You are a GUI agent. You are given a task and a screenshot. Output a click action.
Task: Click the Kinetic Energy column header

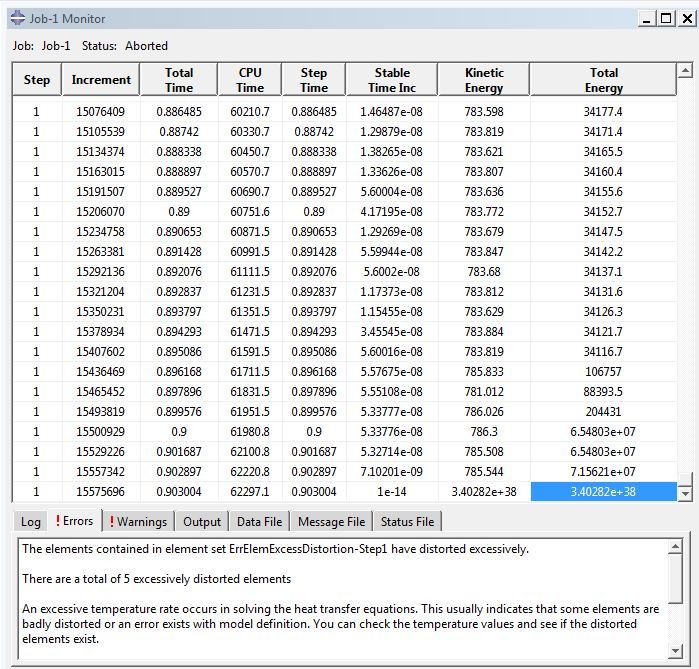click(x=484, y=80)
